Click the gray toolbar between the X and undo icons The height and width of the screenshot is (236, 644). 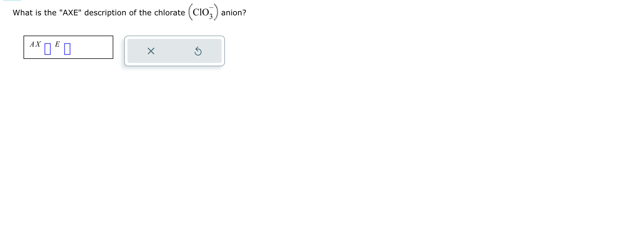tap(174, 51)
